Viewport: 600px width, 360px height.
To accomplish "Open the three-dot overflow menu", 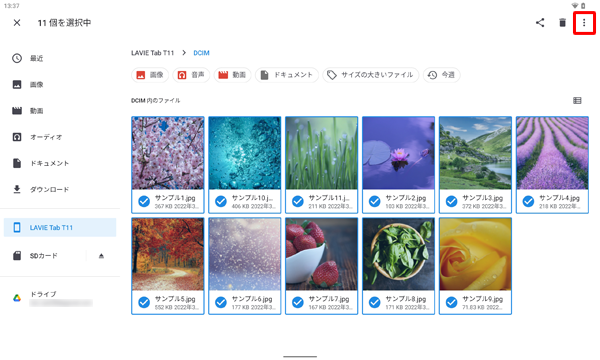I will pyautogui.click(x=584, y=23).
